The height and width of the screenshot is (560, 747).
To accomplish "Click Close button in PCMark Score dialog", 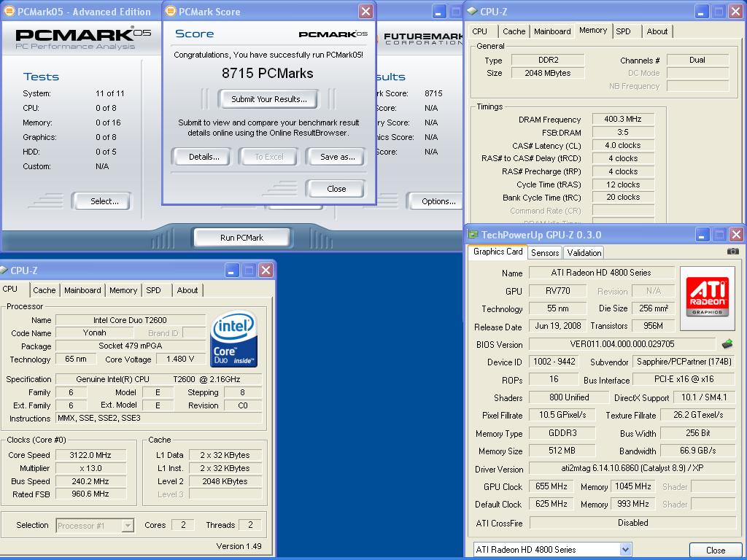I will pyautogui.click(x=336, y=189).
